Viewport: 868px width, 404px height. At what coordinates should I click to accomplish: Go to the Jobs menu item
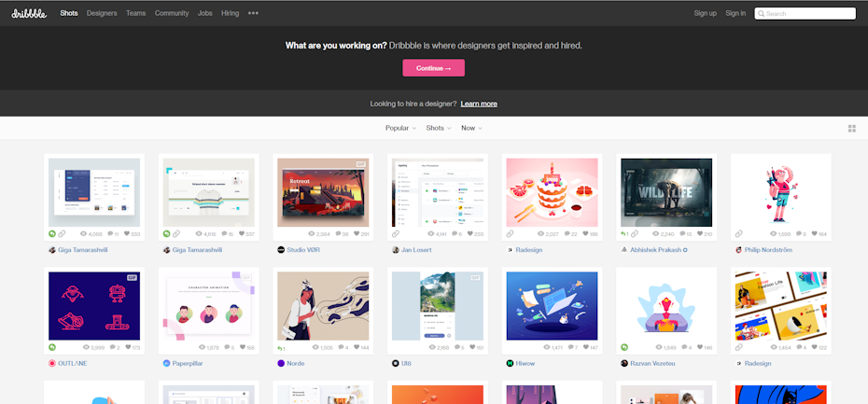[x=205, y=13]
